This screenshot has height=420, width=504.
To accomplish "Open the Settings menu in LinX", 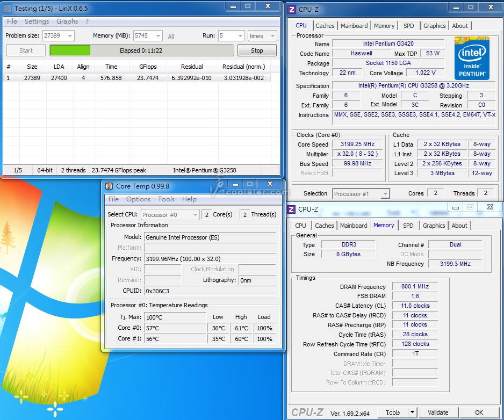I will (37, 21).
